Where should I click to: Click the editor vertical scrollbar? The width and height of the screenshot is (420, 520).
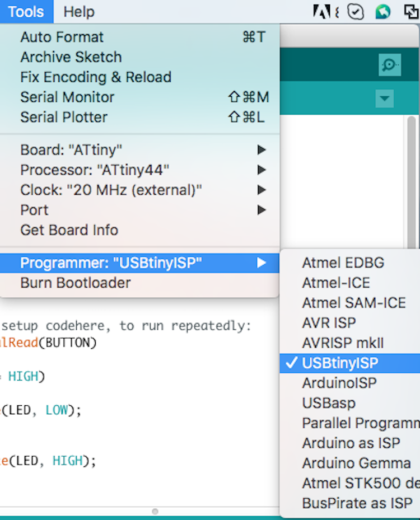pyautogui.click(x=412, y=182)
